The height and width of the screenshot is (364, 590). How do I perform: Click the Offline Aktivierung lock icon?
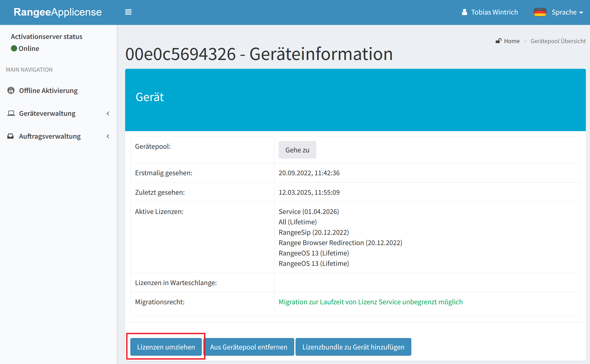click(11, 90)
